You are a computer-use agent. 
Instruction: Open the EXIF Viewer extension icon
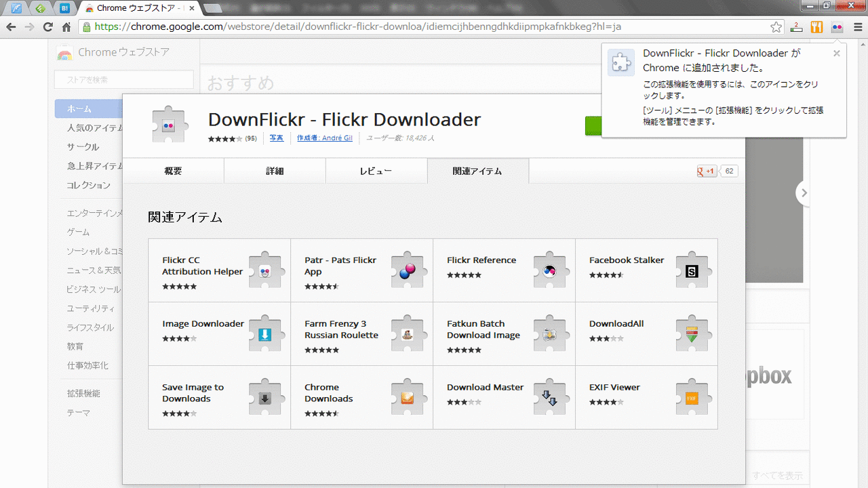pyautogui.click(x=692, y=397)
